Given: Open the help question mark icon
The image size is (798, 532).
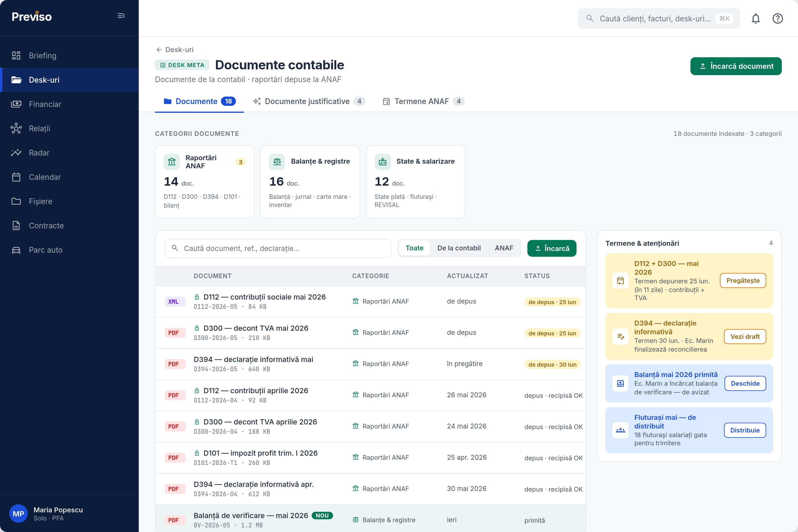Looking at the screenshot, I should click(777, 18).
